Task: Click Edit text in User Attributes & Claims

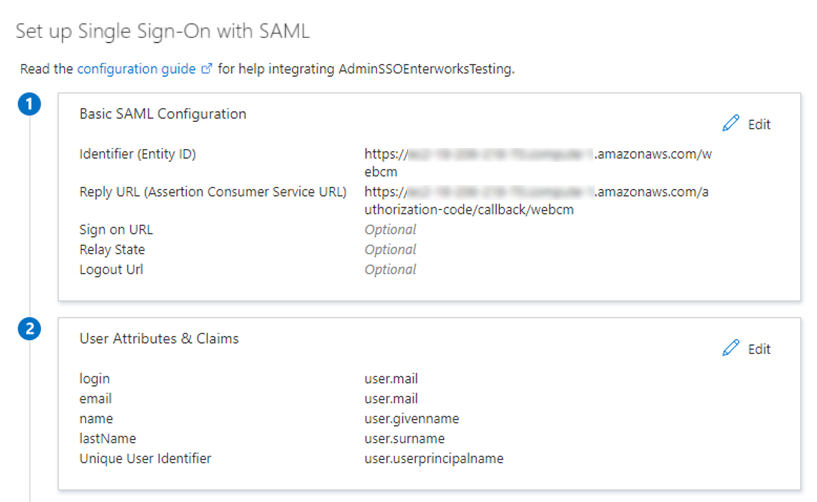Action: point(759,349)
